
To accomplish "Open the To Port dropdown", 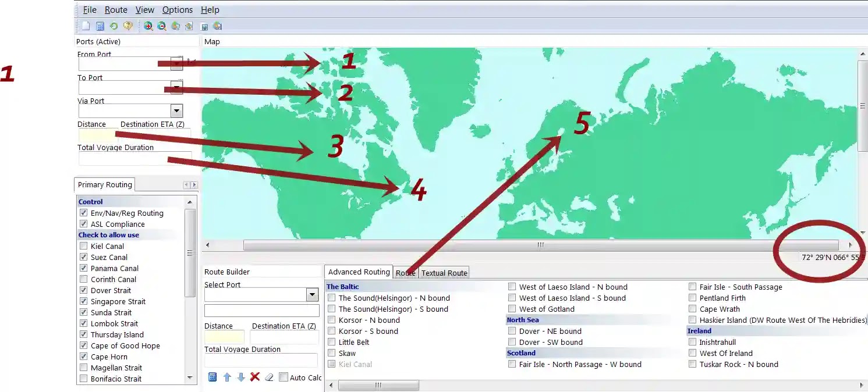I will [x=176, y=87].
